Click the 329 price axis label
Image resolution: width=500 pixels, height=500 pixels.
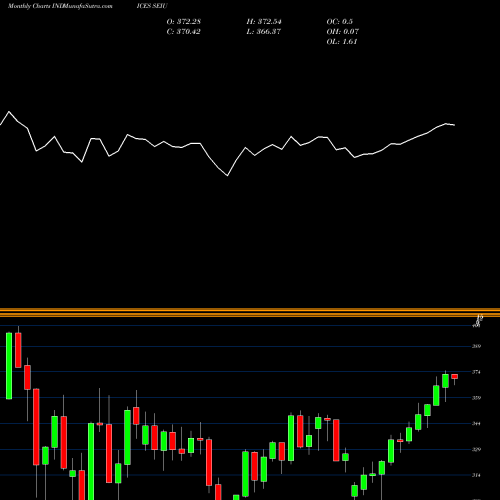tap(476, 449)
